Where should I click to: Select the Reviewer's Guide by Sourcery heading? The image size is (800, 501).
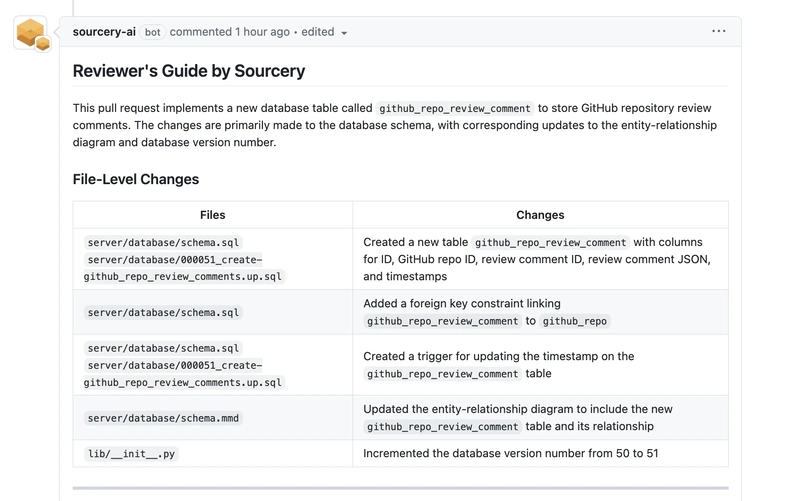(x=189, y=71)
